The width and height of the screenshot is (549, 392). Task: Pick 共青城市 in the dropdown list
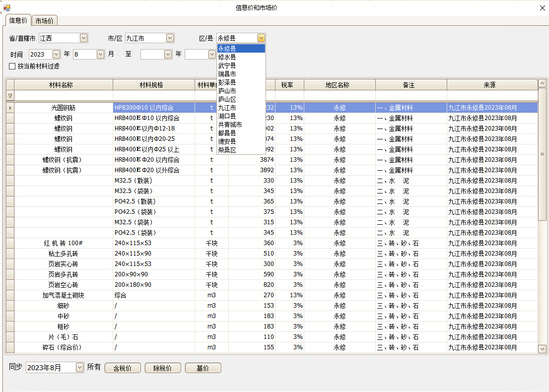(x=241, y=125)
